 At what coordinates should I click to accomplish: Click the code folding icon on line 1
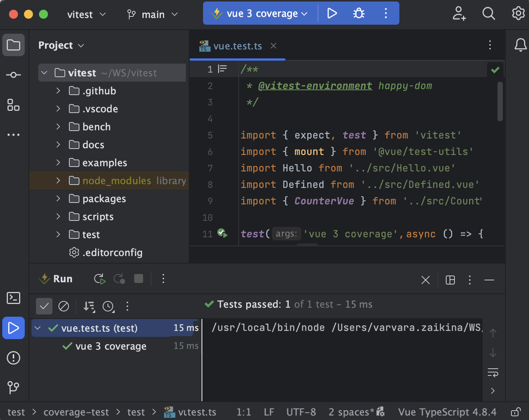coord(223,69)
